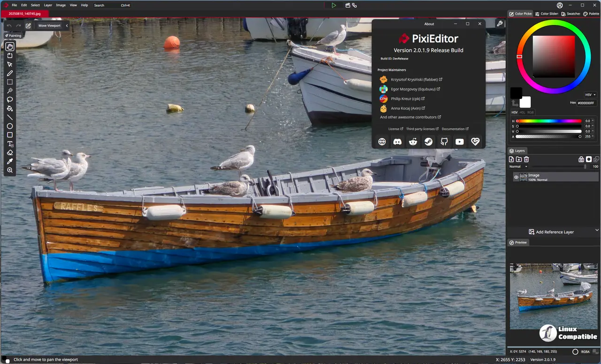Choose the Lasso selection tool
601x364 pixels.
(10, 99)
